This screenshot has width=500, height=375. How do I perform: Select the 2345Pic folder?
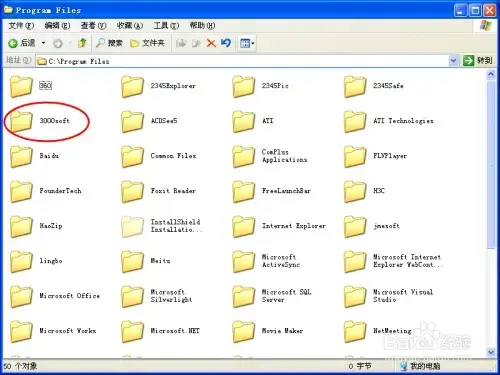click(260, 86)
